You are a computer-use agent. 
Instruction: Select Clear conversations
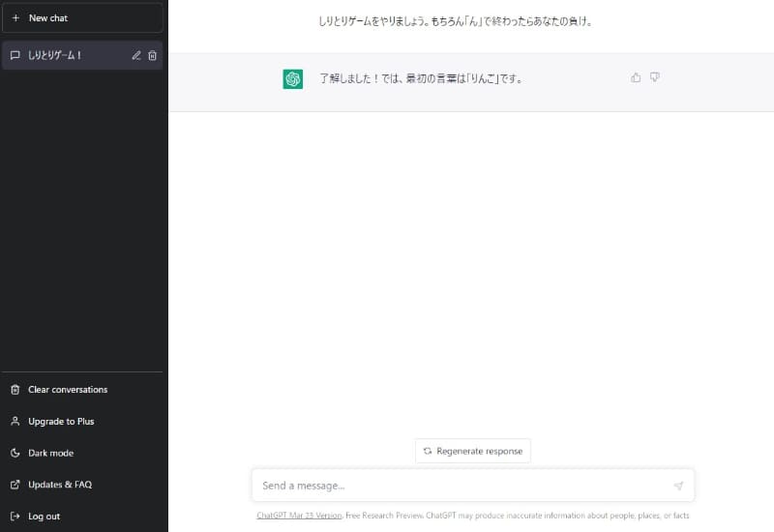(82, 390)
